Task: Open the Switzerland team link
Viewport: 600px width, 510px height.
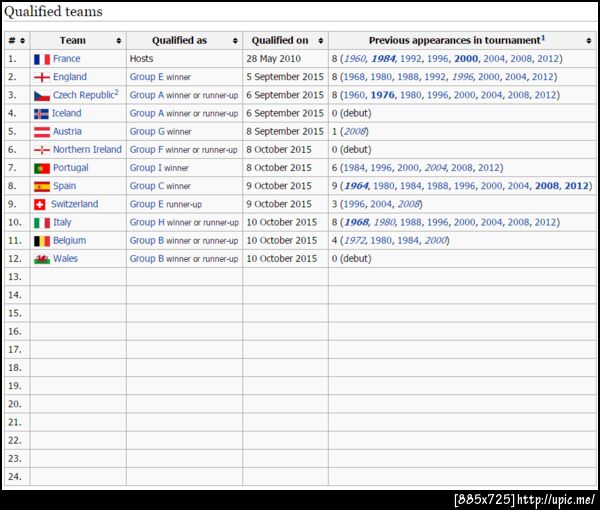Action: pyautogui.click(x=75, y=204)
